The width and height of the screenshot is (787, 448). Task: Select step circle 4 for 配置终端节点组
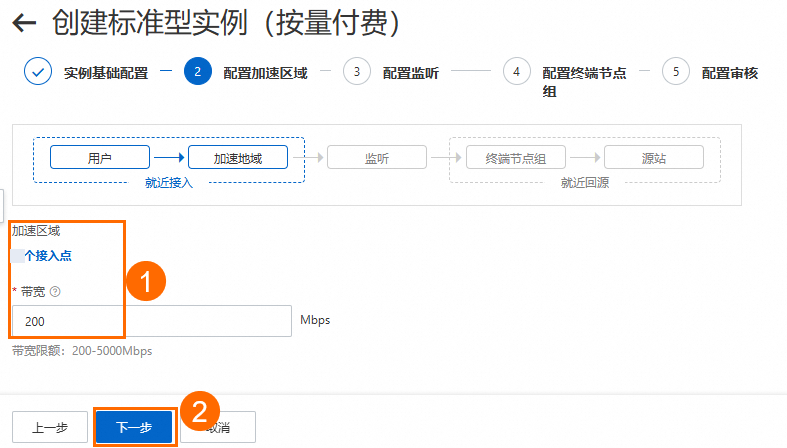coord(516,71)
